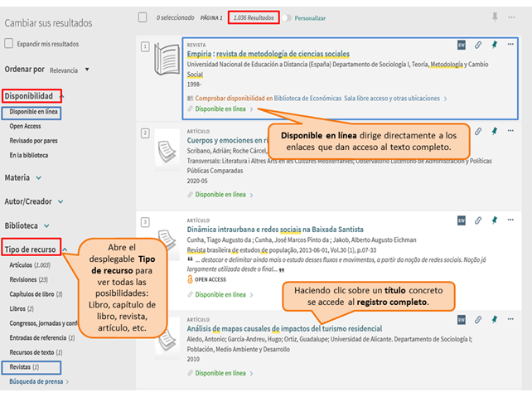Pin the Empiria journal record to favorites
The image size is (532, 397).
point(492,45)
